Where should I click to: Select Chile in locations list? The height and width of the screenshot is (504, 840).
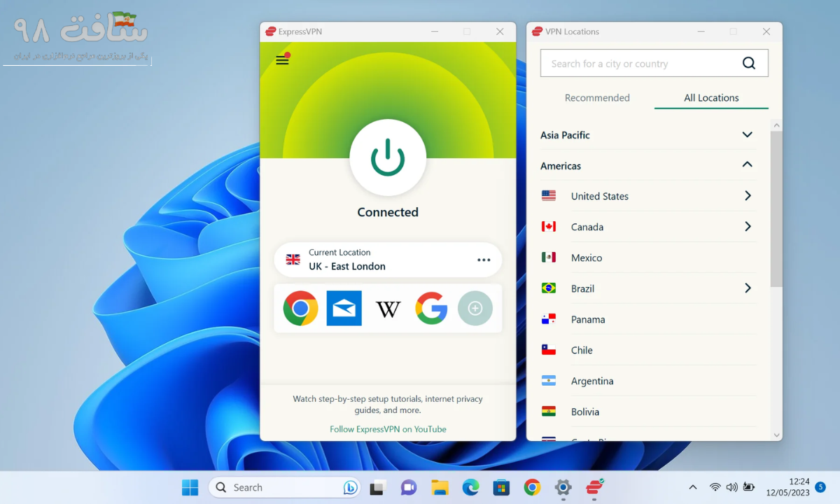(x=648, y=350)
